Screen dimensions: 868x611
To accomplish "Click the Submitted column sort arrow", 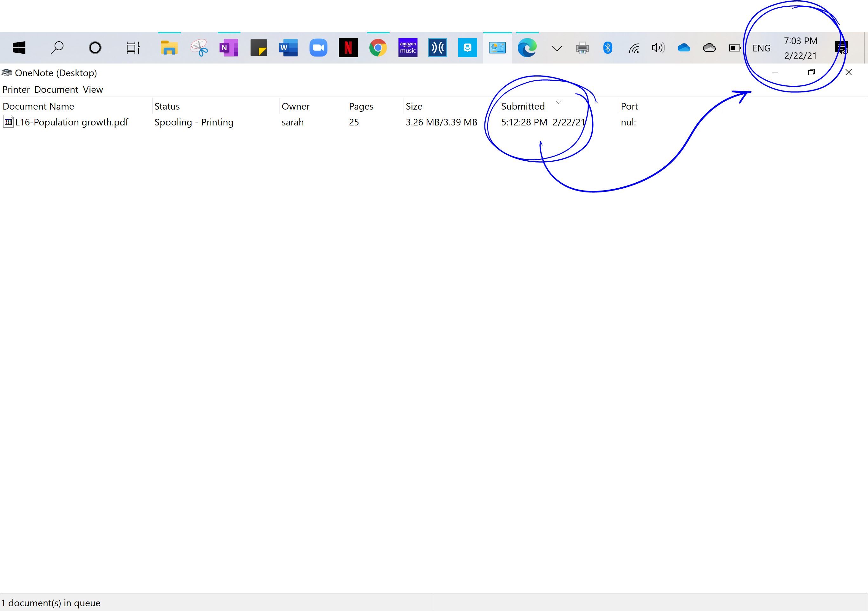I will click(x=559, y=103).
